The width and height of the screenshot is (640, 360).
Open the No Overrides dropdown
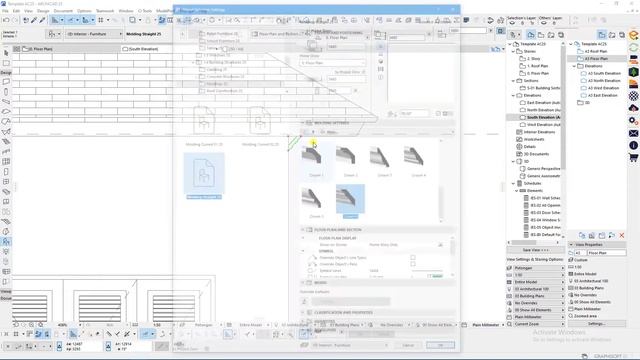point(539,303)
